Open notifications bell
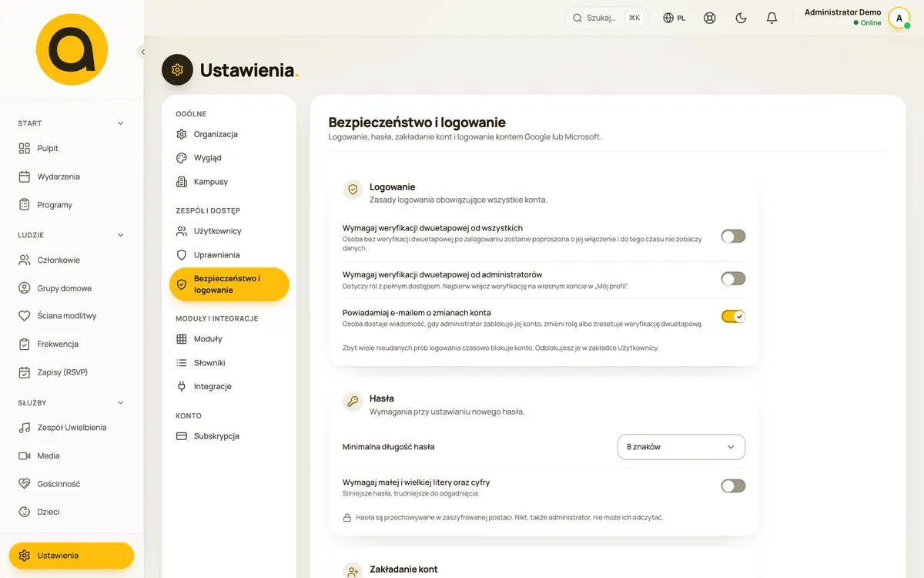924x578 pixels. pyautogui.click(x=772, y=18)
